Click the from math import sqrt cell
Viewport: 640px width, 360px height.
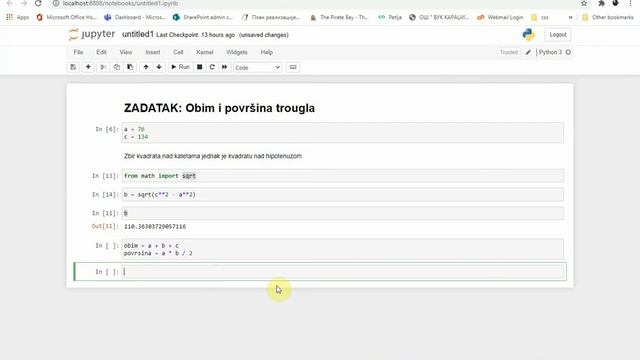tap(342, 176)
